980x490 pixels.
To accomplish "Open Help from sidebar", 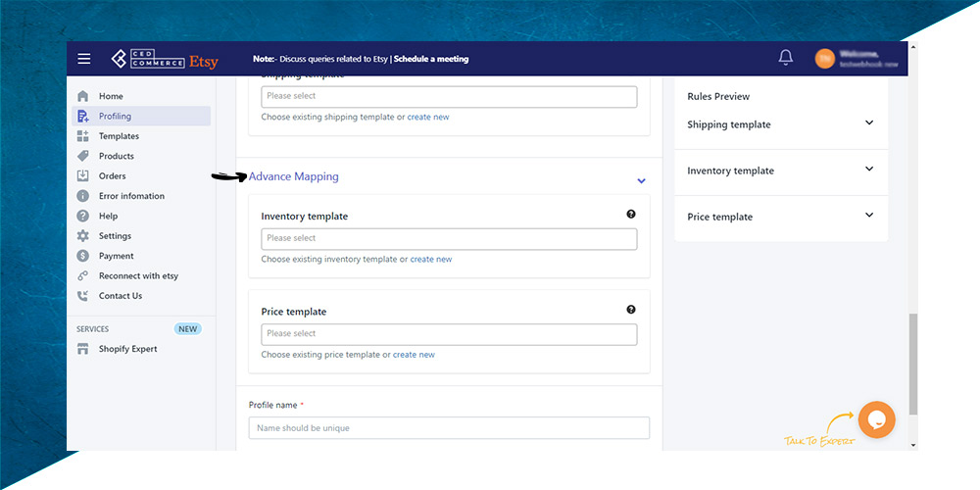I will point(108,217).
